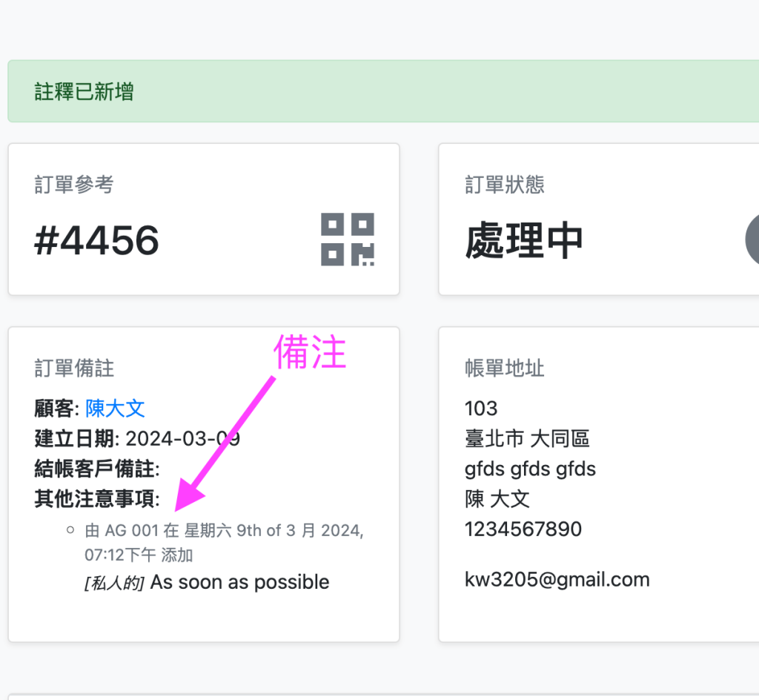Click the 結帳客戶備註 label

(x=96, y=469)
